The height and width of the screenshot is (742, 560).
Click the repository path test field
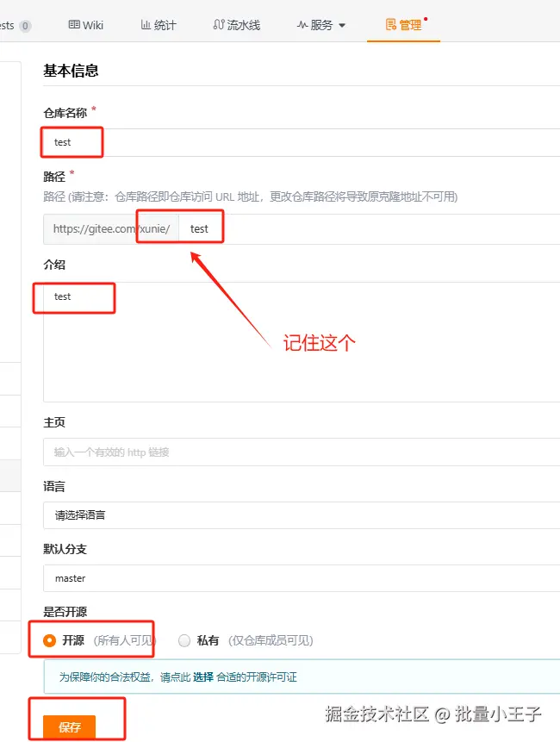[370, 229]
